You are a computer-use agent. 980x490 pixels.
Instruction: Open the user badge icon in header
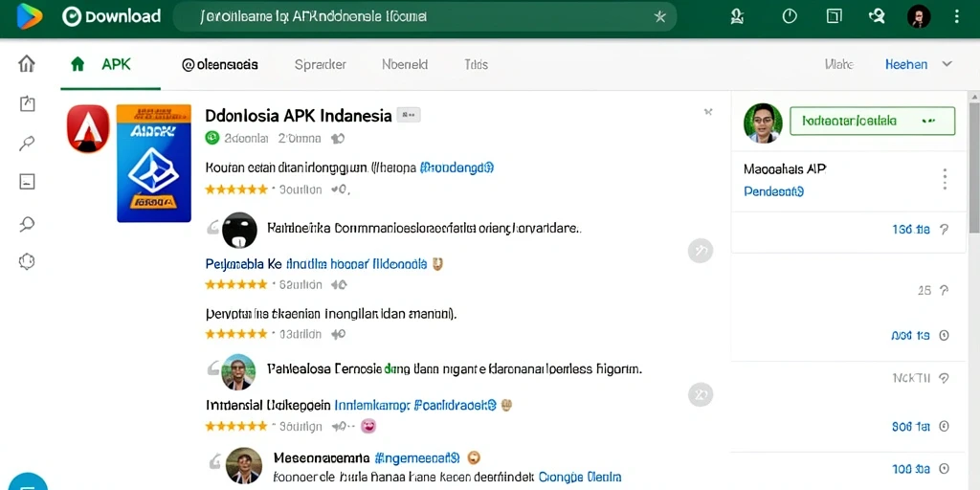pyautogui.click(x=737, y=17)
